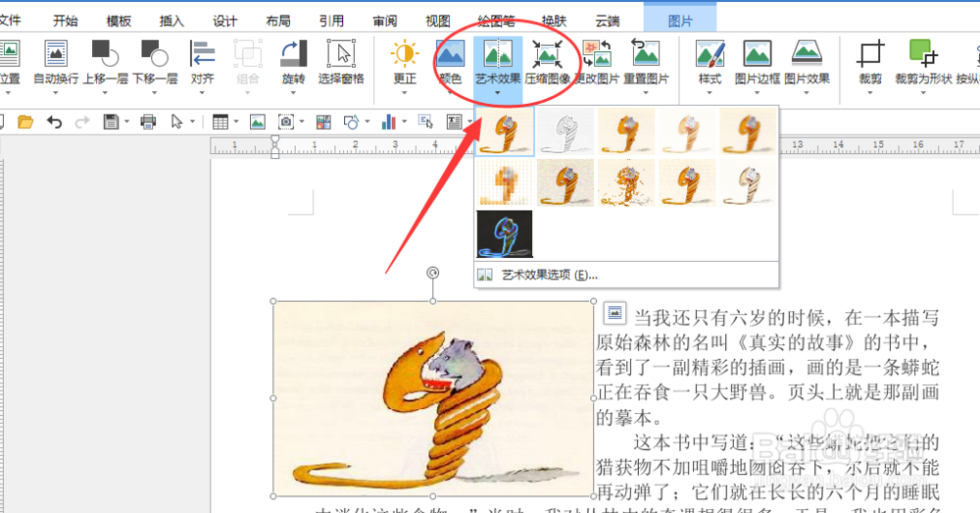Screen dimensions: 980x513
Task: Click the 下移一层 send backward icon
Action: point(155,54)
